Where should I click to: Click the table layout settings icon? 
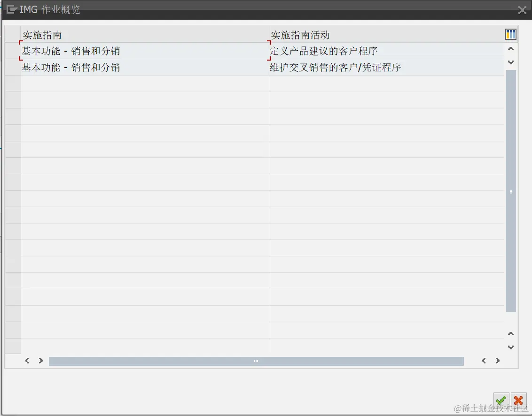511,34
